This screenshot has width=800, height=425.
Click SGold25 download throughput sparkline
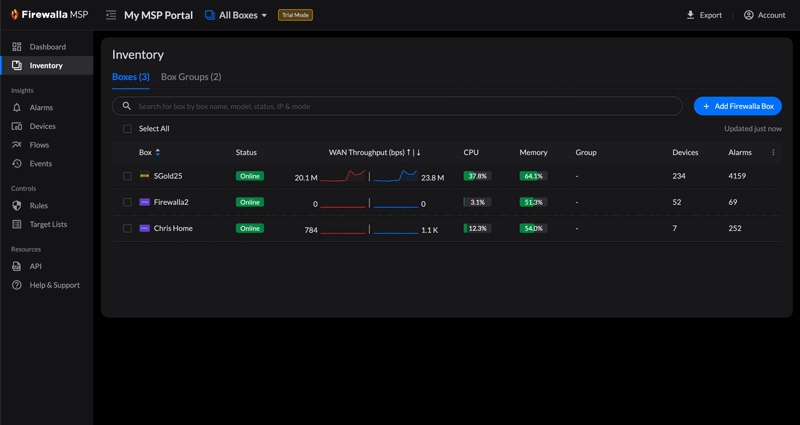(x=396, y=176)
